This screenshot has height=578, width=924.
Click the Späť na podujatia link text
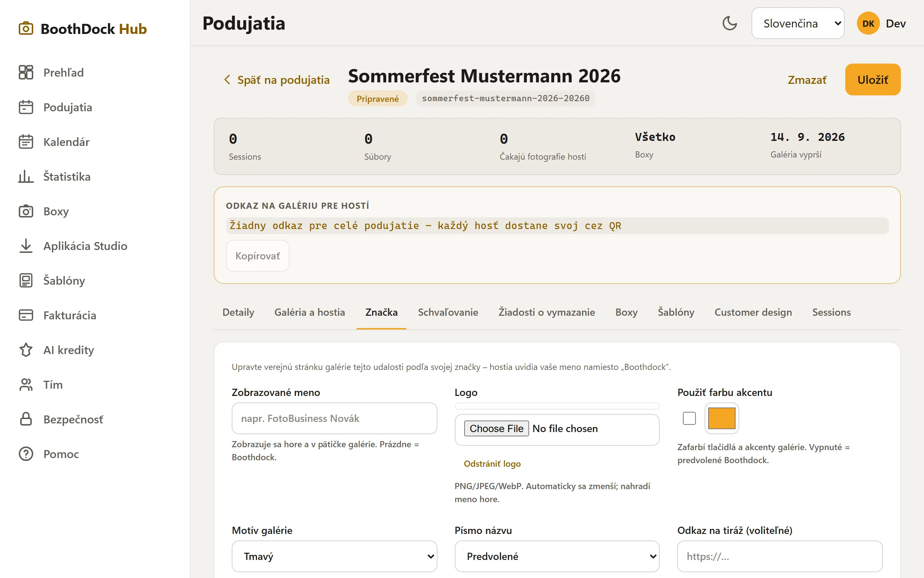pos(283,79)
